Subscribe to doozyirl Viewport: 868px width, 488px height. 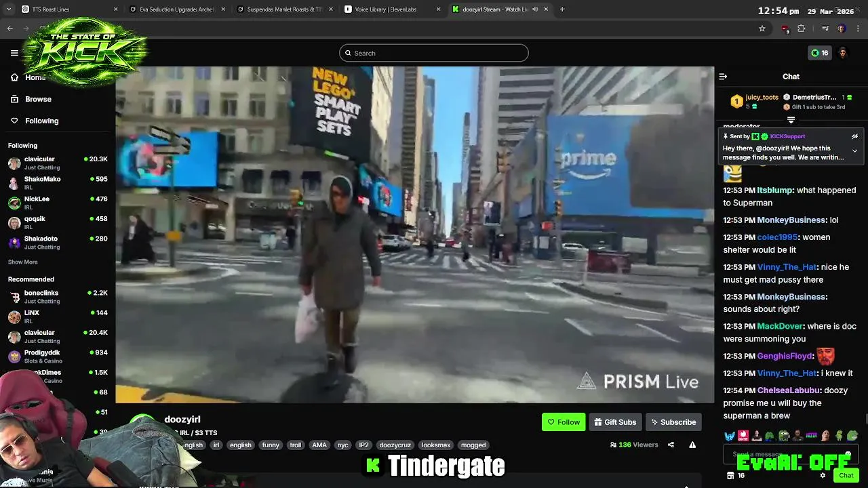tap(673, 422)
